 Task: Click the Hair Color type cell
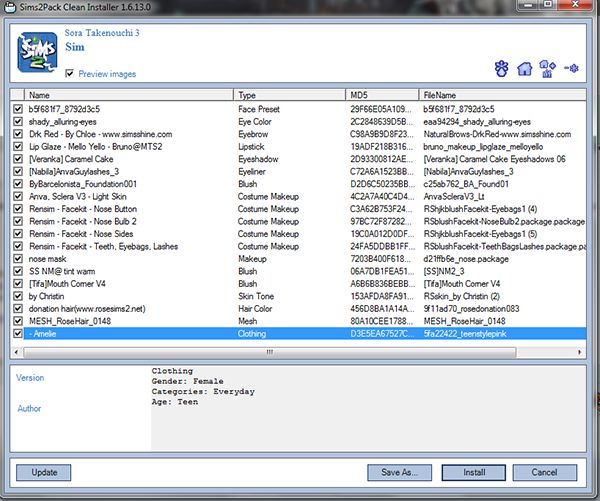(255, 308)
